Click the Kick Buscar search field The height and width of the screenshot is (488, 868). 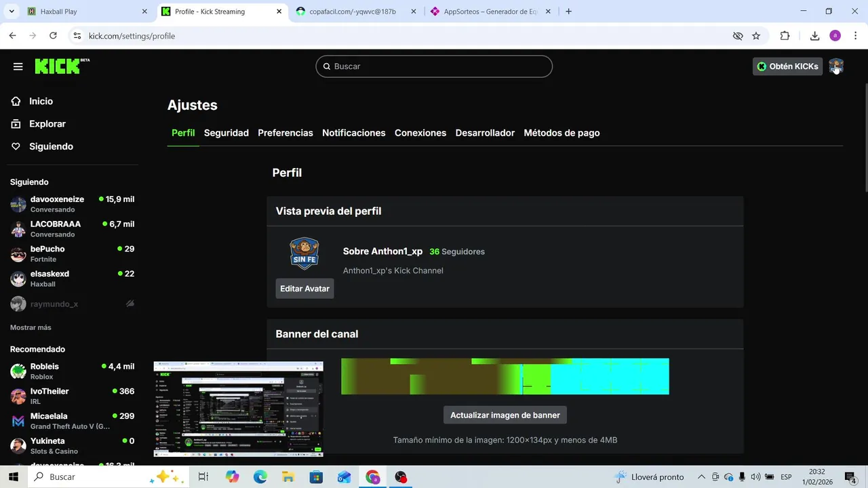click(x=434, y=66)
